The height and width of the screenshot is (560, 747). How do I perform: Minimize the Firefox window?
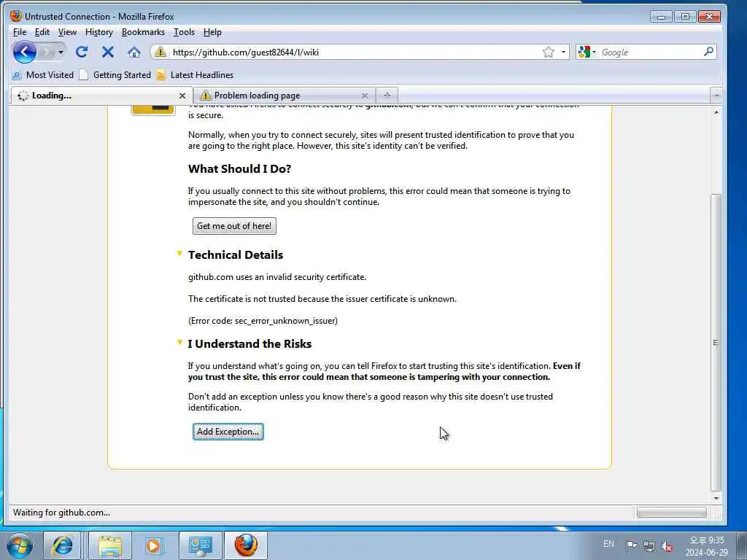pyautogui.click(x=661, y=17)
